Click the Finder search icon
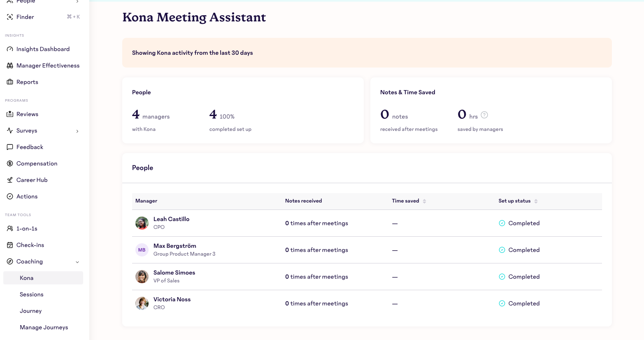 10,17
